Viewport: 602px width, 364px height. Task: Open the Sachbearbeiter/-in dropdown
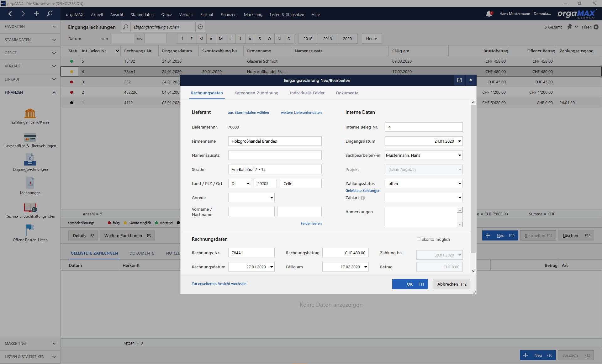coord(460,156)
